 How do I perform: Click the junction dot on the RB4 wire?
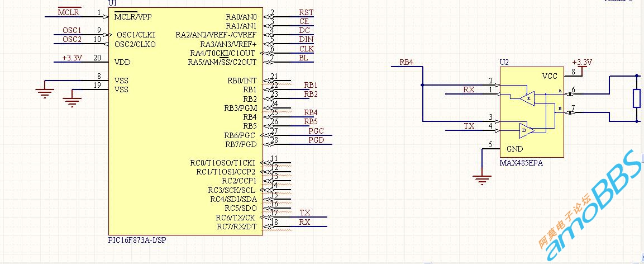point(423,86)
